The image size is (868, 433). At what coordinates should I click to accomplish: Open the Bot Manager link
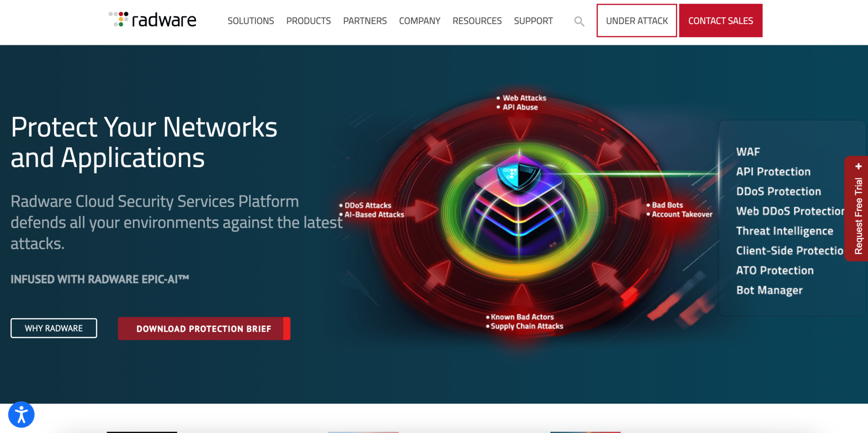click(x=769, y=290)
